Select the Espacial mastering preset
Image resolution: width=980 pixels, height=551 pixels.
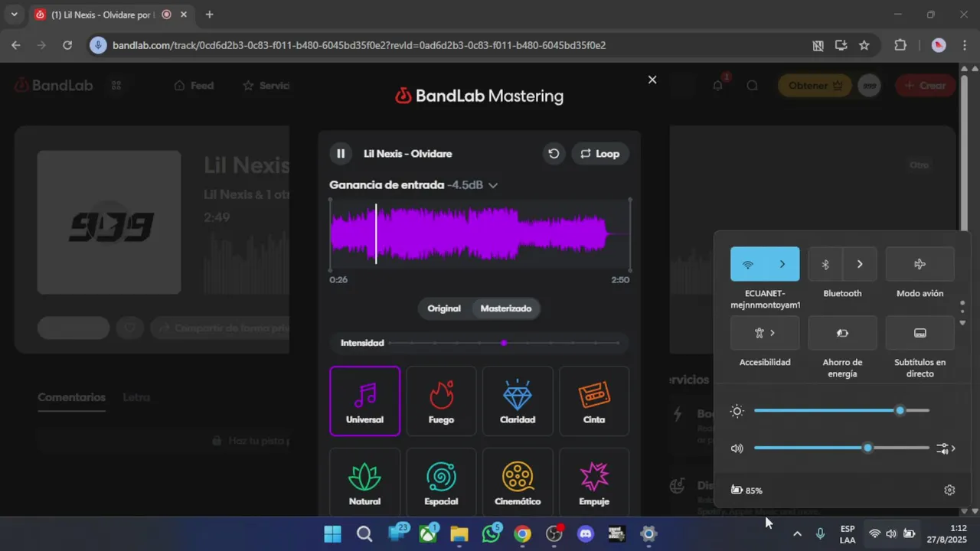(441, 482)
